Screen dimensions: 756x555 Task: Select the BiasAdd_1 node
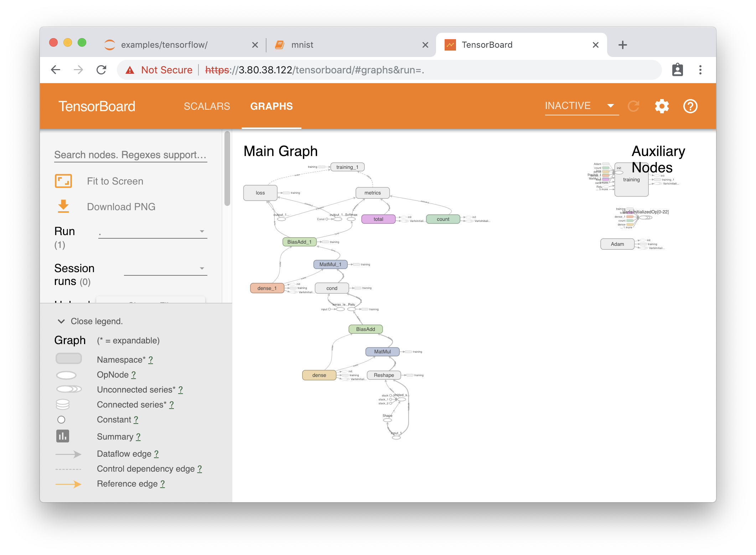(x=299, y=242)
